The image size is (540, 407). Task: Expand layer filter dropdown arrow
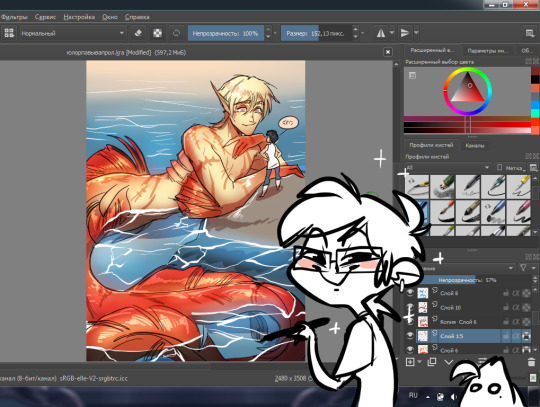coord(533,268)
